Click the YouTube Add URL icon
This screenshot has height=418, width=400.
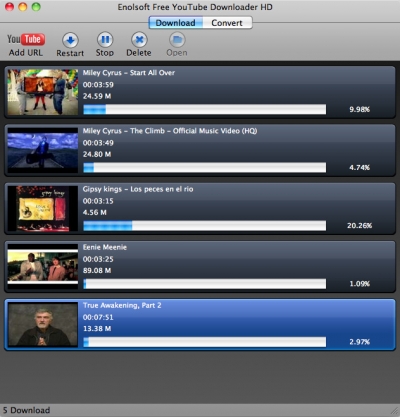click(26, 39)
